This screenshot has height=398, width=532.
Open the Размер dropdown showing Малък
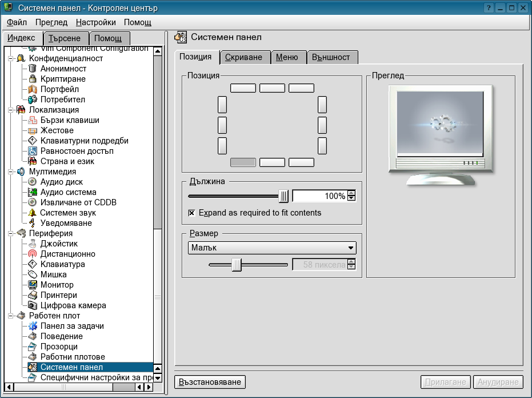click(x=271, y=248)
